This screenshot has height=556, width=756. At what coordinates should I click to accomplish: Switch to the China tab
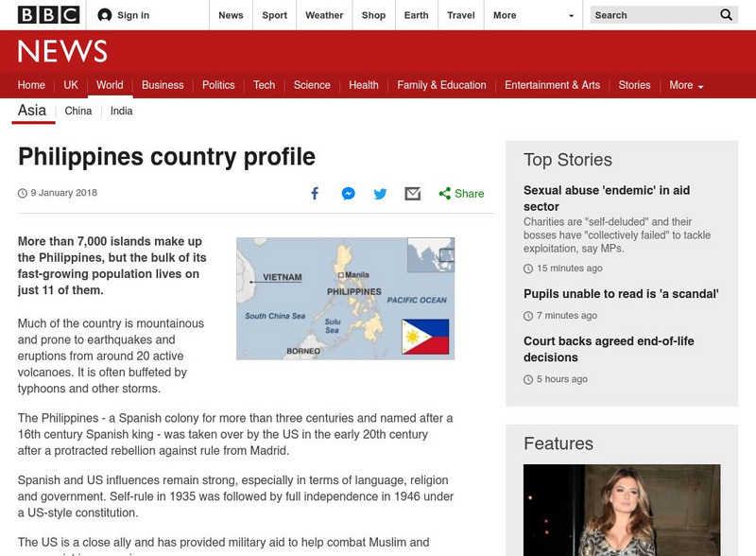click(x=77, y=111)
